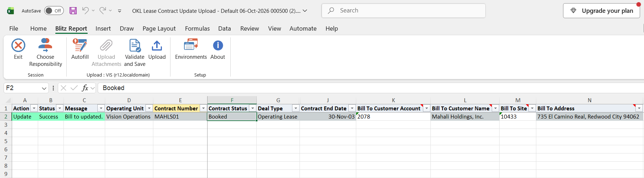Viewport: 644px width, 178px height.
Task: Open the Contract Status filter
Action: [253, 108]
